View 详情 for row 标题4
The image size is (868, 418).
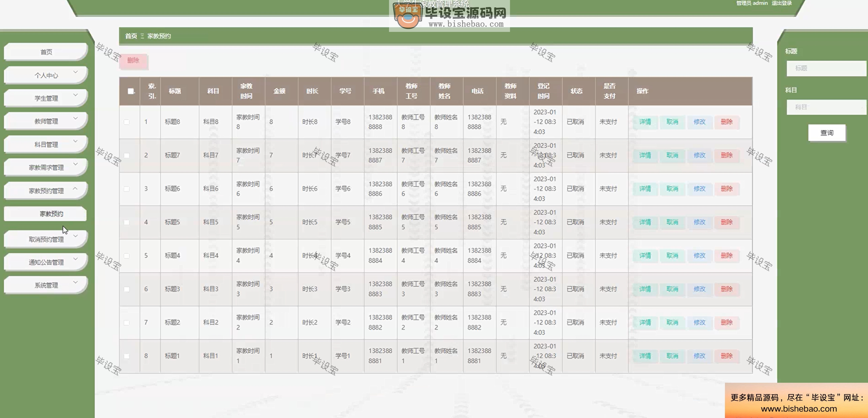(x=645, y=255)
